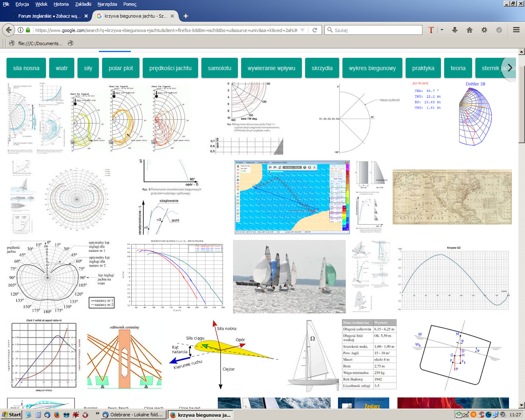
Task: Click the red T toolbar icon
Action: pyautogui.click(x=431, y=30)
